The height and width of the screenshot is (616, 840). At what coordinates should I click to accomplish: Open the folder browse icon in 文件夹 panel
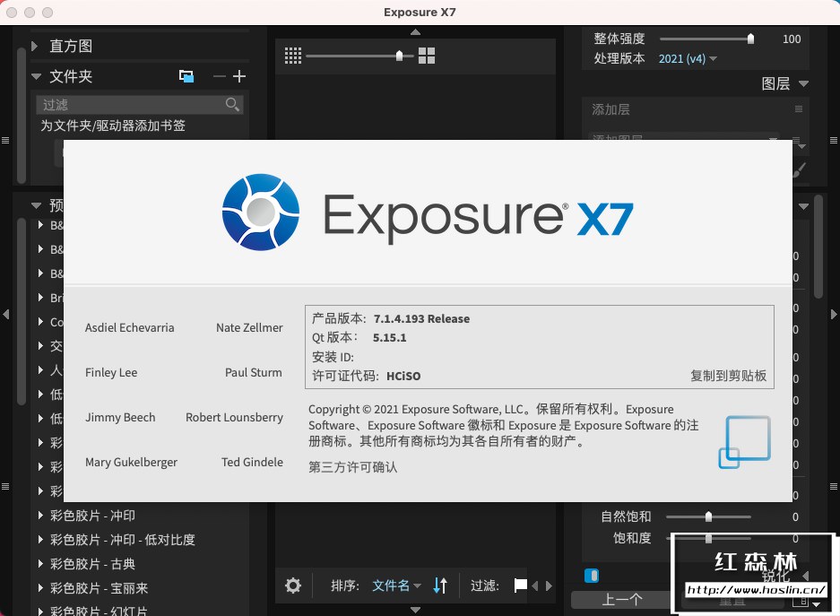point(186,76)
